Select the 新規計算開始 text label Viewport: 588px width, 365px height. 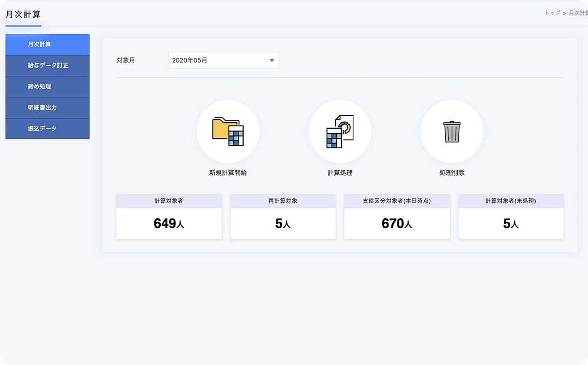[x=228, y=173]
